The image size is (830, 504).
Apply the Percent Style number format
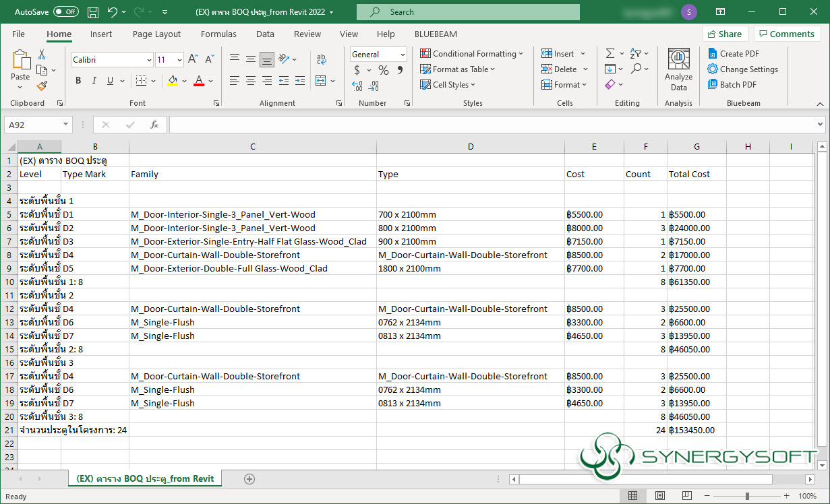(382, 69)
